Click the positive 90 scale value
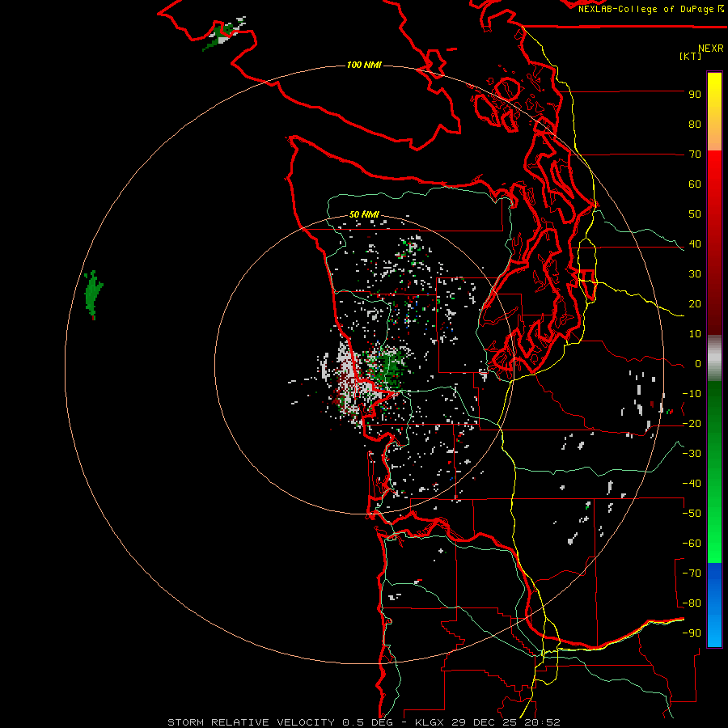Screen dimensions: 728x728 695,95
